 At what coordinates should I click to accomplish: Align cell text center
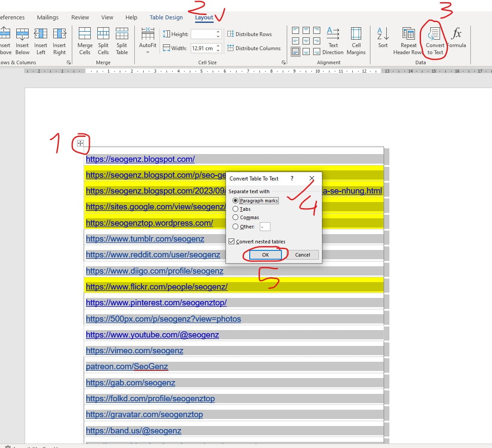tap(306, 41)
